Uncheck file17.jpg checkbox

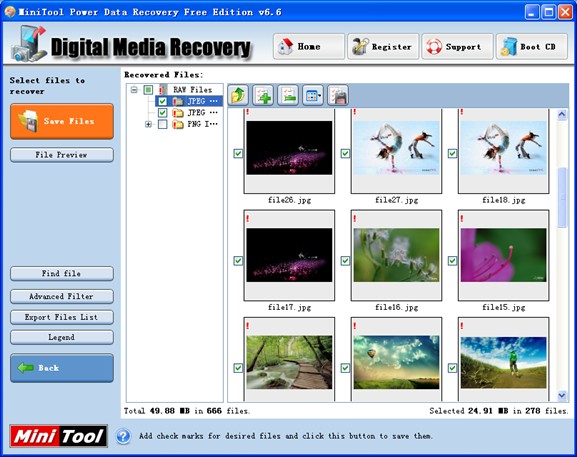[x=238, y=261]
